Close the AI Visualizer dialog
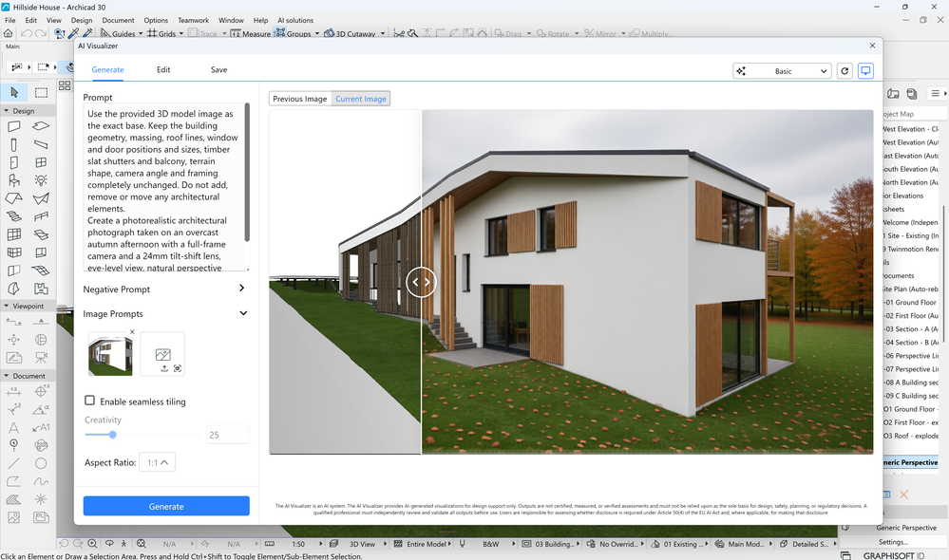The image size is (949, 560). 872,46
